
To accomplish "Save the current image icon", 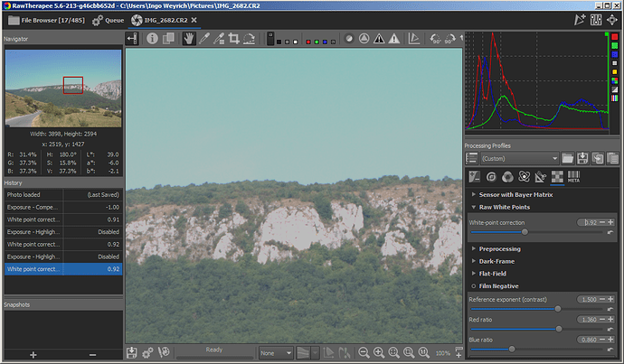I will [x=132, y=352].
